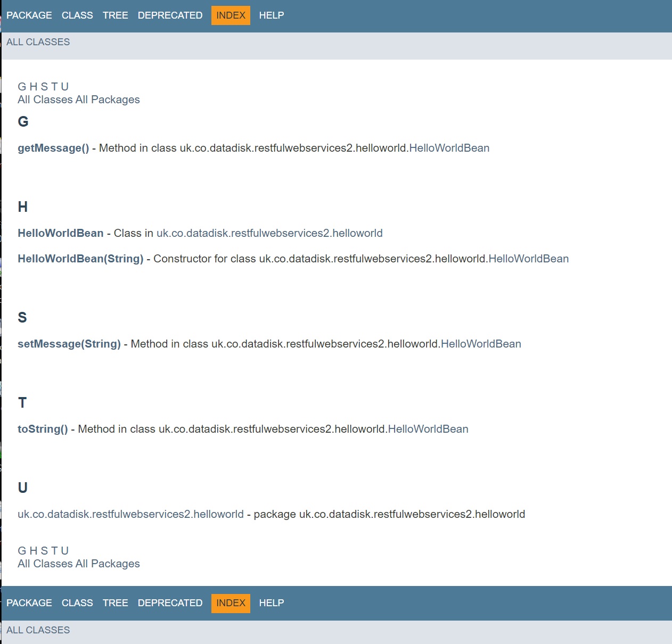This screenshot has width=672, height=644.
Task: Jump to letter G in bottom index letters
Action: click(22, 551)
